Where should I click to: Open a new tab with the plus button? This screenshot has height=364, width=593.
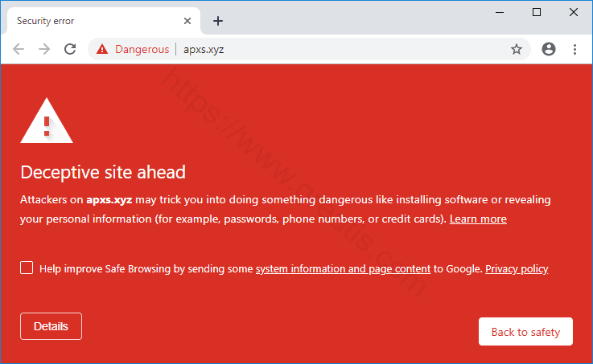(217, 21)
